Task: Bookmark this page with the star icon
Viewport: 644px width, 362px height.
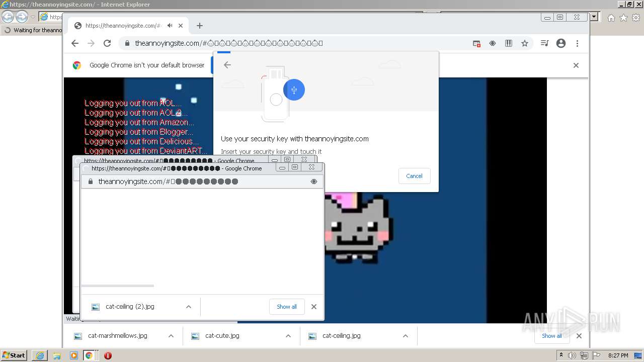Action: (x=525, y=43)
